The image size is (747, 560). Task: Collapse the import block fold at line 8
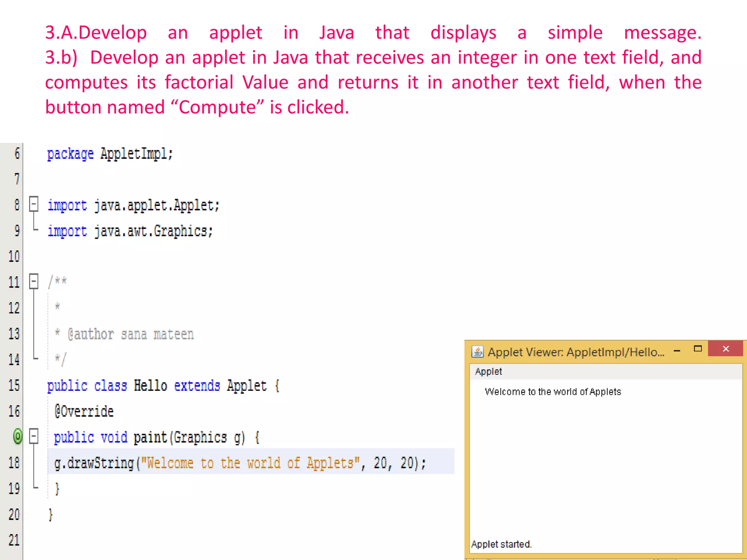tap(34, 204)
